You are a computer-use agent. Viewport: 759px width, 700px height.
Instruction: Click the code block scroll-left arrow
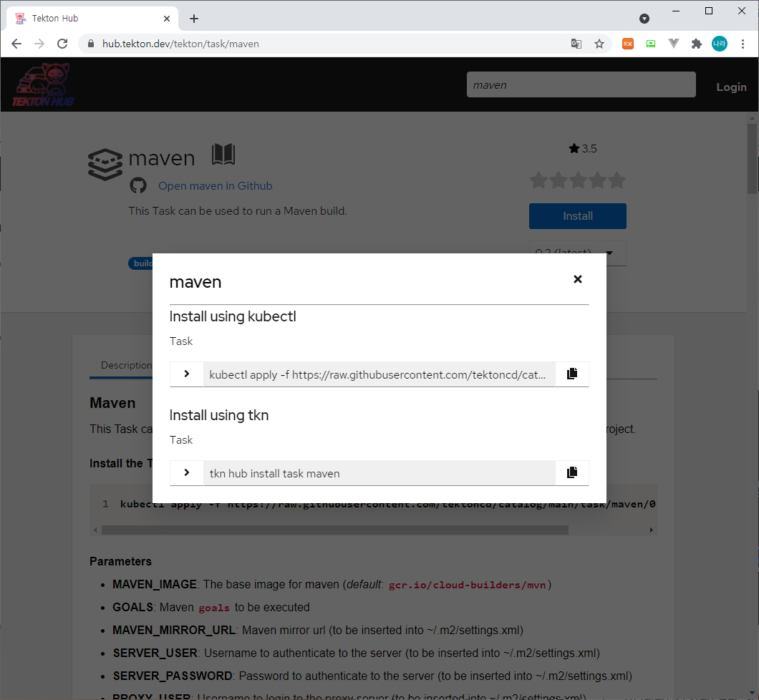[95, 530]
